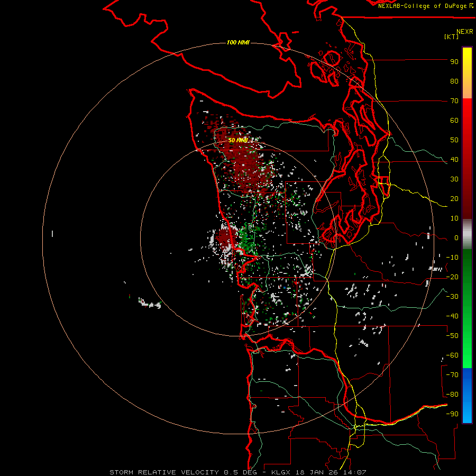This screenshot has height=476, width=476.
Task: Select the -30 scale value
Action: (452, 297)
